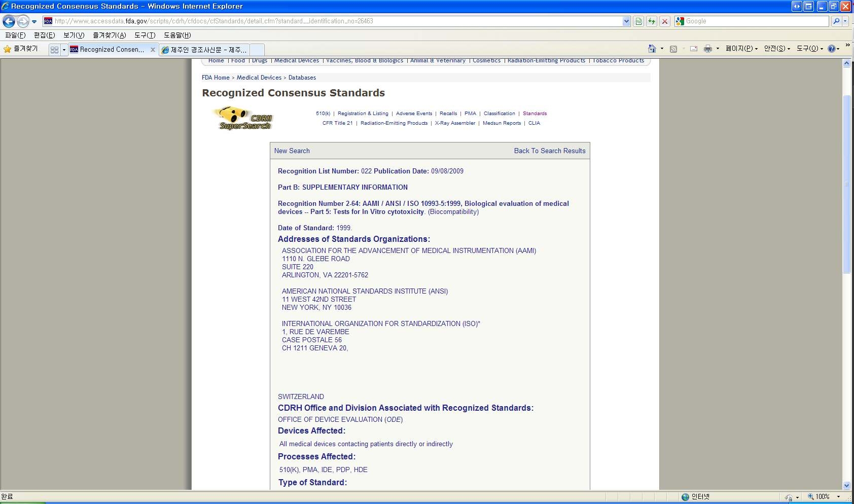The width and height of the screenshot is (854, 504).
Task: Open the X-Ray Assembler link
Action: click(455, 123)
